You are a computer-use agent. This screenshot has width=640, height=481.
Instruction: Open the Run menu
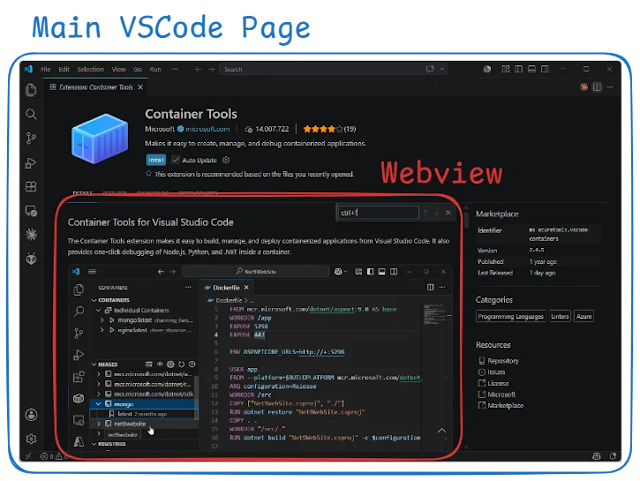[156, 69]
